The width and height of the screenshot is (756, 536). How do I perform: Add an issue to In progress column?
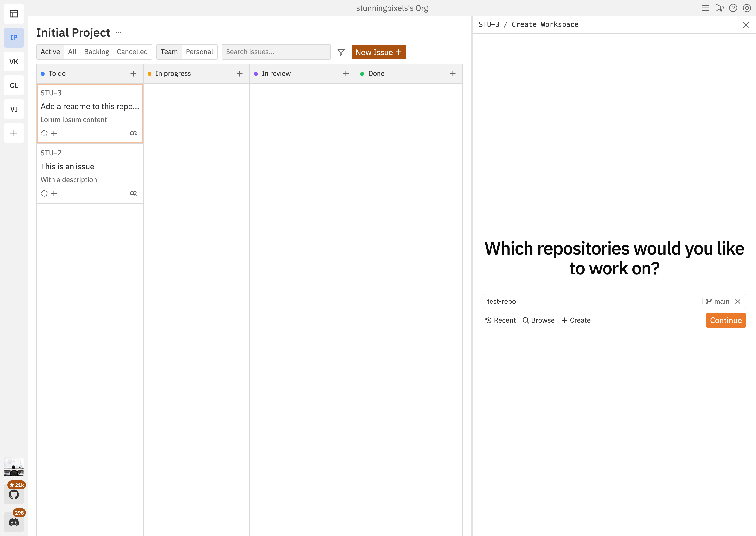point(239,73)
